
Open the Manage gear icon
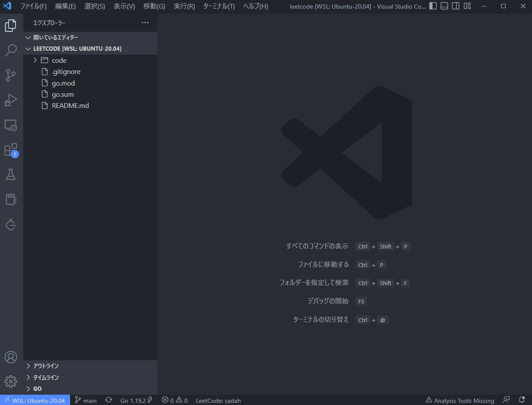11,382
